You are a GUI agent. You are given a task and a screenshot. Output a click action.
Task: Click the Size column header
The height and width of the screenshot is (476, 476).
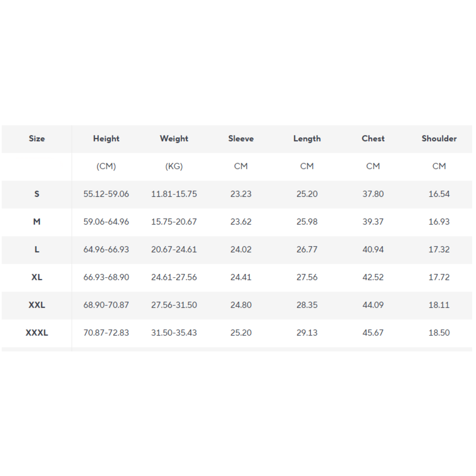coord(36,138)
